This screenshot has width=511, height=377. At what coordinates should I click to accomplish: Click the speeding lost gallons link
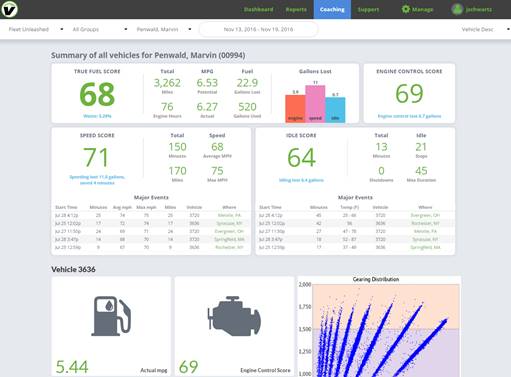point(97,180)
